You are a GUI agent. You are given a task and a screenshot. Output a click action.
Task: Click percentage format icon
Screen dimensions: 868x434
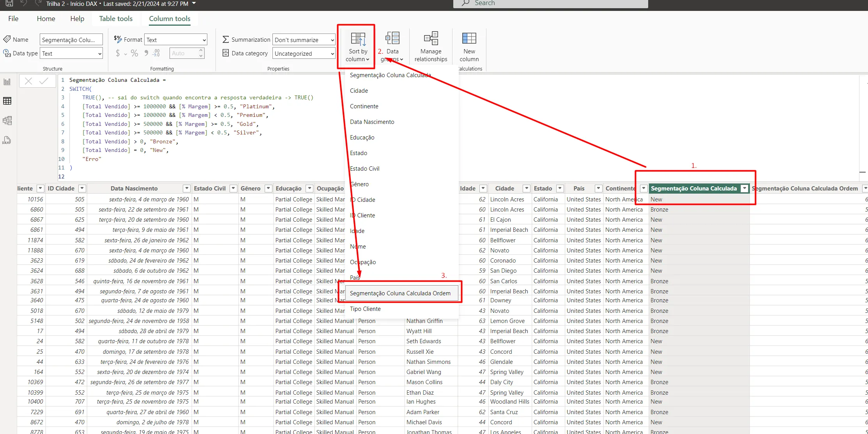(134, 53)
